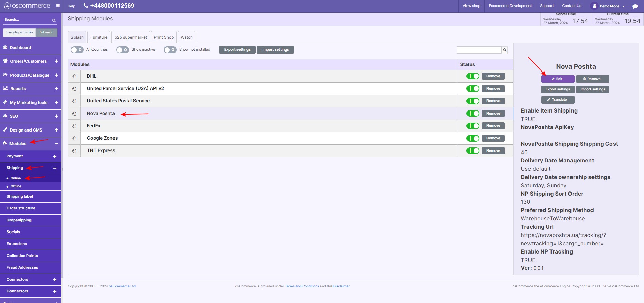Image resolution: width=644 pixels, height=303 pixels.
Task: Collapse the Modules minus sign
Action: pos(56,144)
